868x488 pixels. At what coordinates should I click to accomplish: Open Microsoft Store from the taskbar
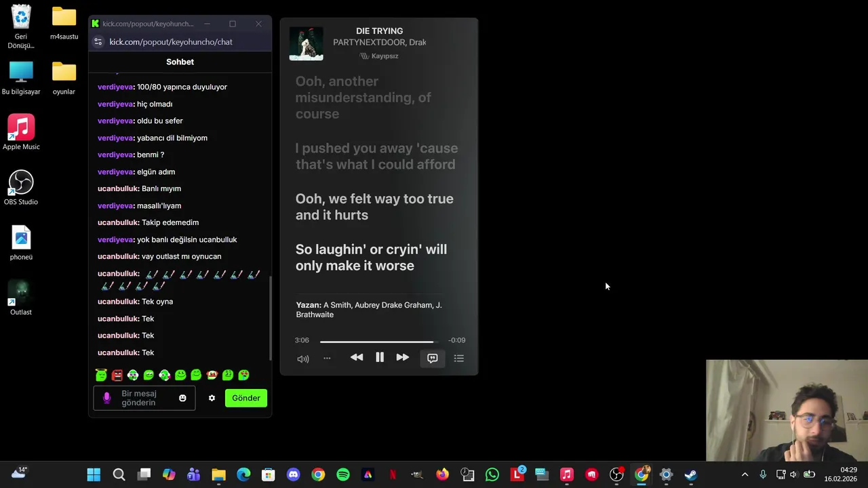click(x=269, y=474)
